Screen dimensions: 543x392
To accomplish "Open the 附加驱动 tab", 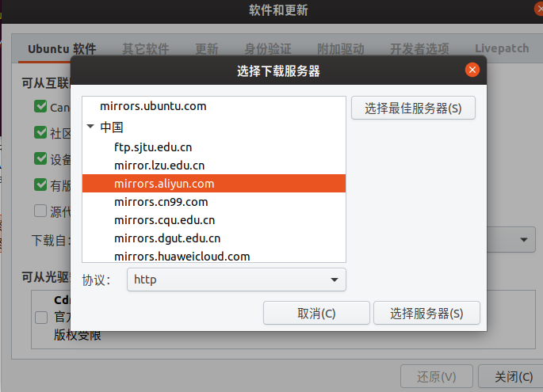I will tap(341, 49).
